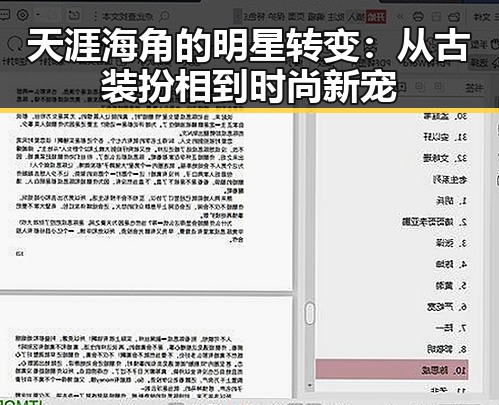The width and height of the screenshot is (499, 405).
Task: Select the bookmark numbered 3
Action: 451,243
